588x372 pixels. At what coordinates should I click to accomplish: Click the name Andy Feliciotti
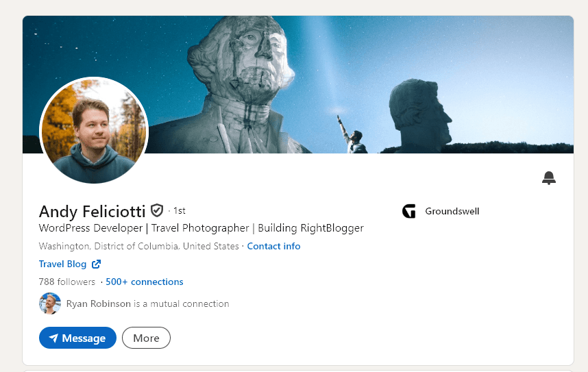[x=92, y=212]
